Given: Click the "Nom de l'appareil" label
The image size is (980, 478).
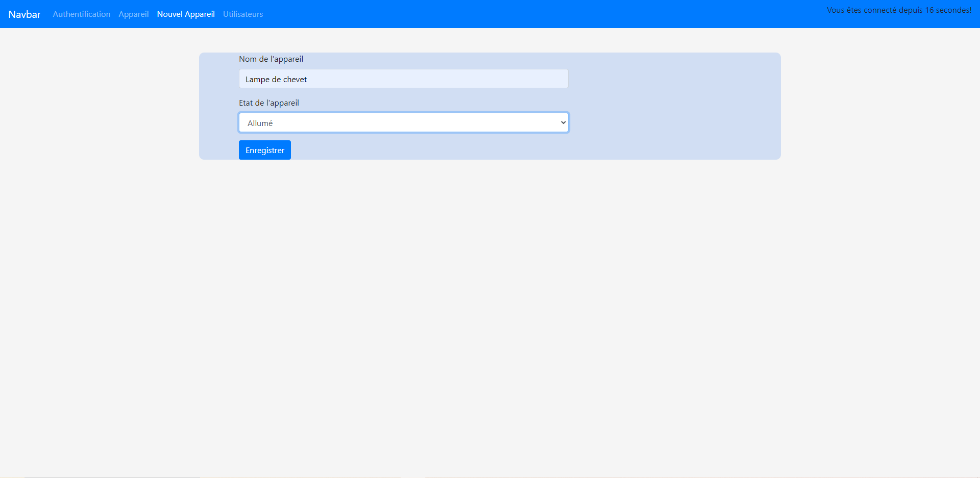Looking at the screenshot, I should coord(271,59).
